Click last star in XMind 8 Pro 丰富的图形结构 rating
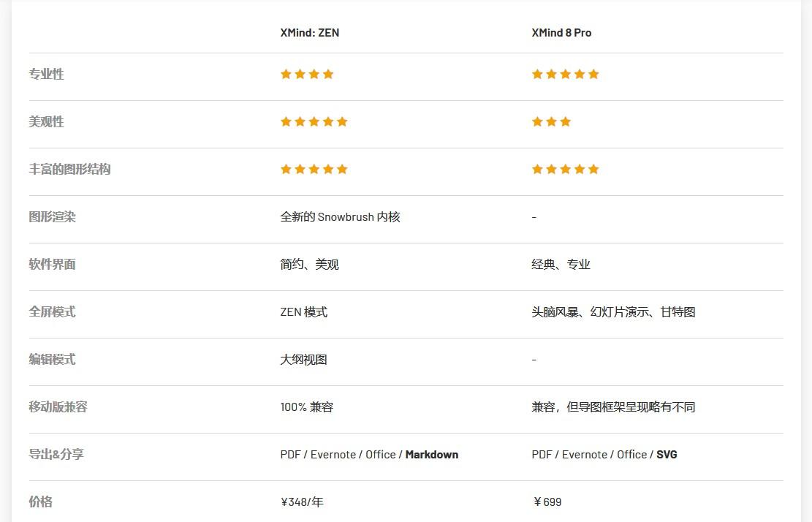812x522 pixels. [x=593, y=169]
